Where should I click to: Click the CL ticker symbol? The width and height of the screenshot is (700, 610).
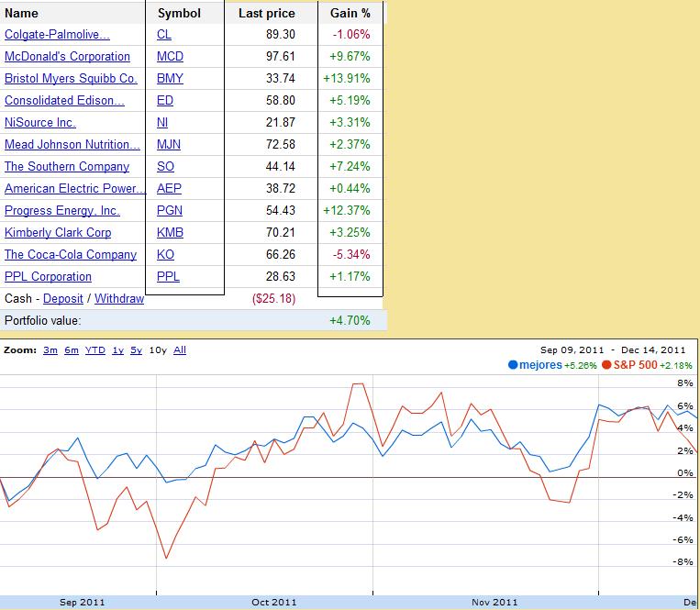(x=164, y=34)
